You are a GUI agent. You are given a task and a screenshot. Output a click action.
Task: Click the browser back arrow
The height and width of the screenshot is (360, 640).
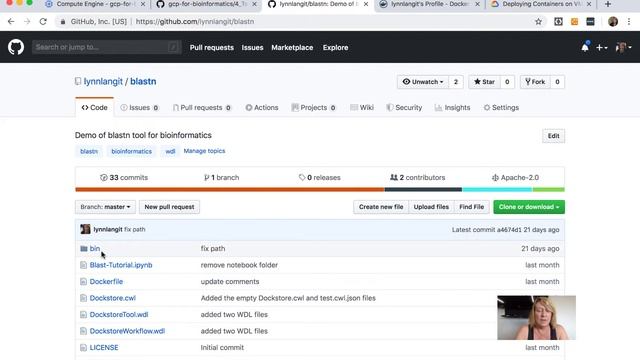tap(11, 22)
